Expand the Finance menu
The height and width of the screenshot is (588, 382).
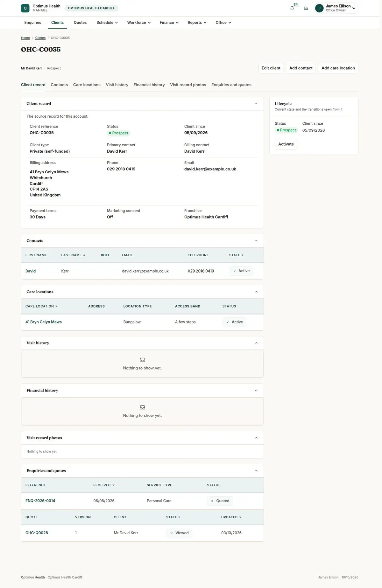pyautogui.click(x=169, y=23)
